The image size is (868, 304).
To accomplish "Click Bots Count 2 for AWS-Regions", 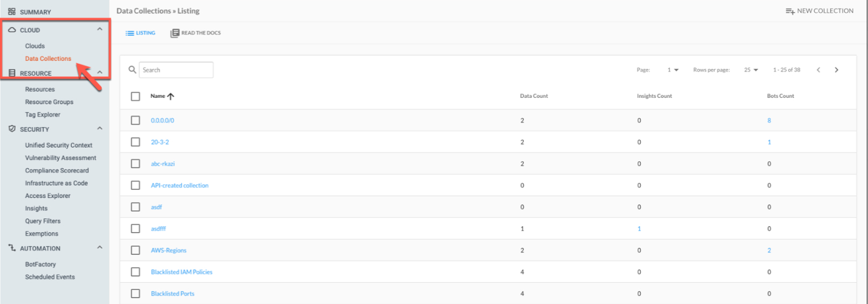I will pyautogui.click(x=769, y=251).
